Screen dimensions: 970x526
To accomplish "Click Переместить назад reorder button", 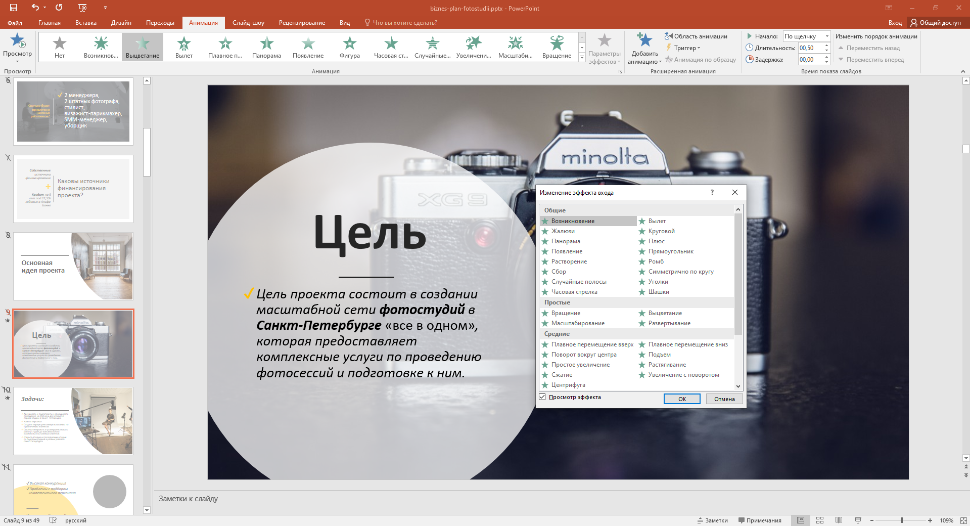I will pos(869,48).
